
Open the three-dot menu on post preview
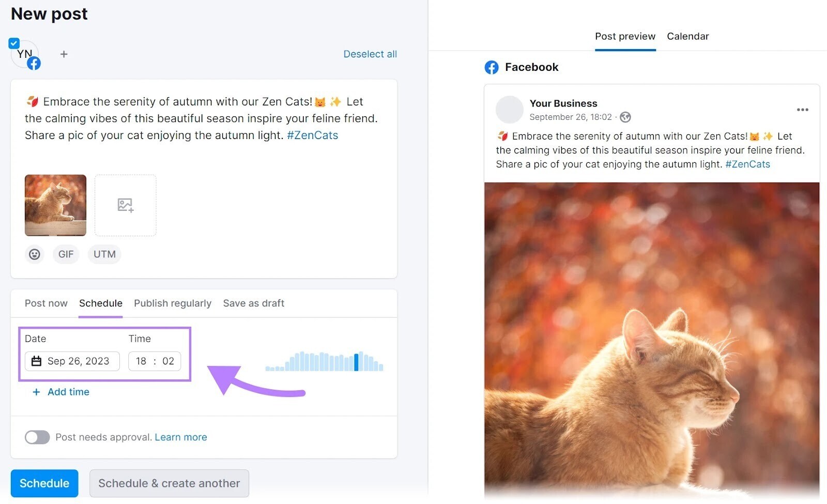(x=802, y=110)
